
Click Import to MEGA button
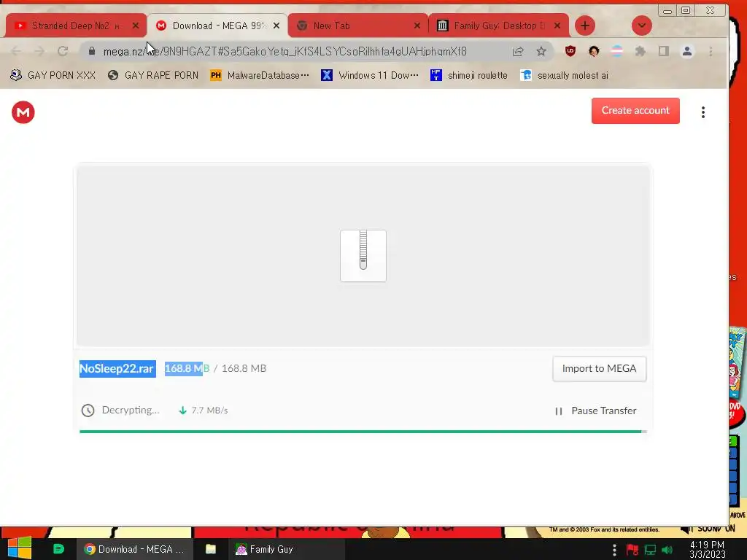600,368
